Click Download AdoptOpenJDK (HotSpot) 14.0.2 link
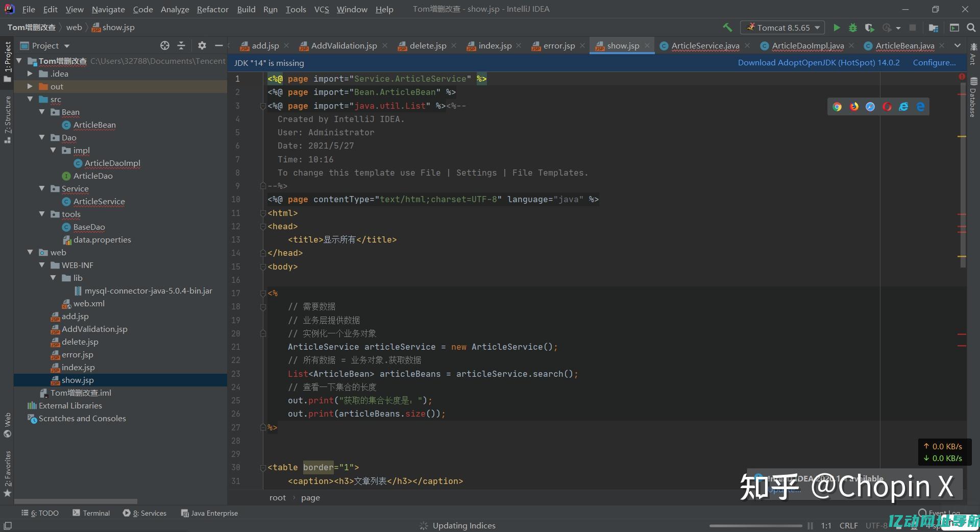The width and height of the screenshot is (980, 532). point(819,63)
